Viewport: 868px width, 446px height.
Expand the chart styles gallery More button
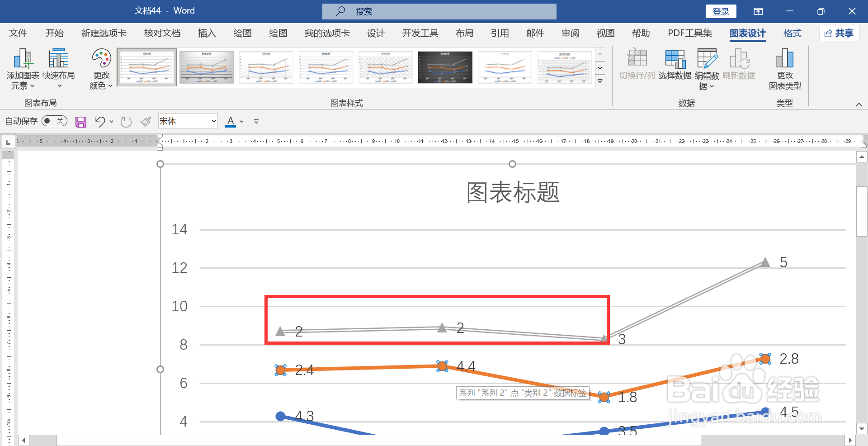[x=600, y=81]
